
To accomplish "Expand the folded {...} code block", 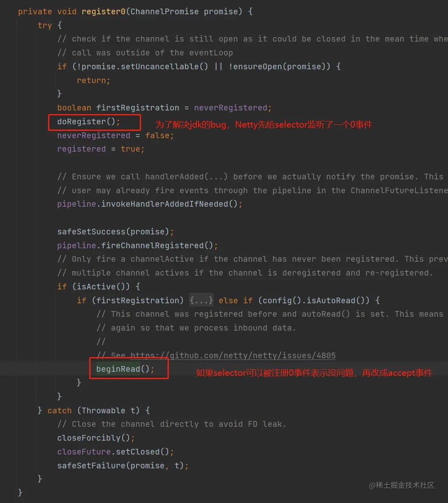I will [x=201, y=300].
